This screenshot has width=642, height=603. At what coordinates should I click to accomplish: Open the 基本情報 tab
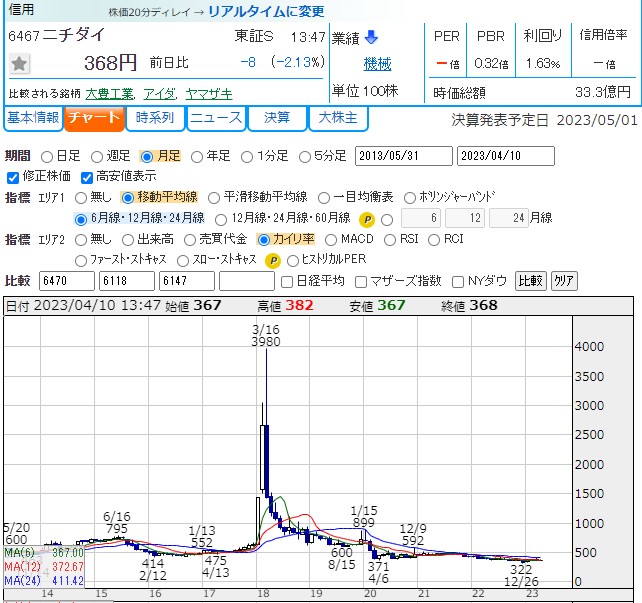pos(33,119)
